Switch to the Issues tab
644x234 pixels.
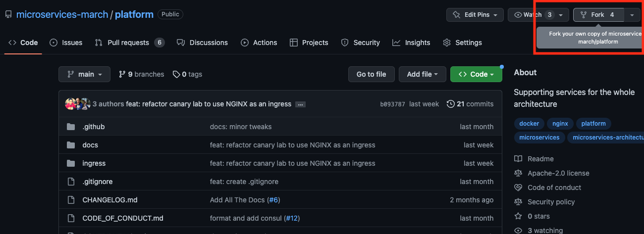pyautogui.click(x=66, y=43)
